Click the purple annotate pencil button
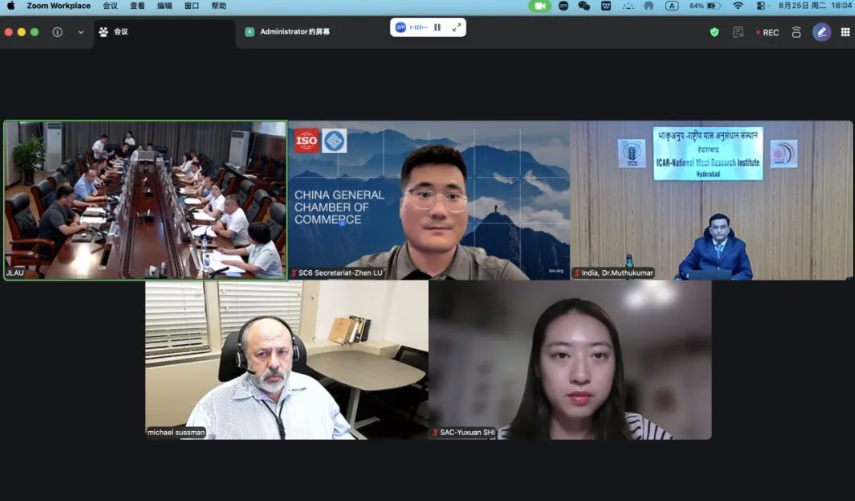 (822, 32)
